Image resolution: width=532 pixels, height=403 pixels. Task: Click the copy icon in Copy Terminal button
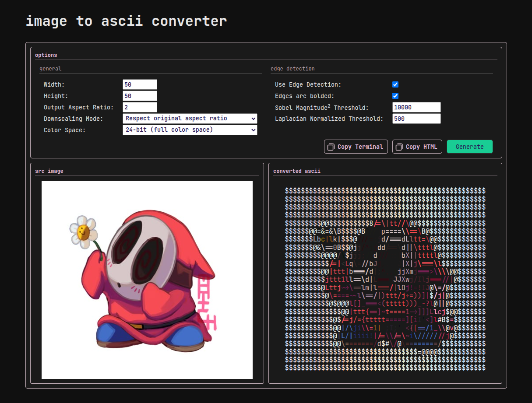[331, 147]
